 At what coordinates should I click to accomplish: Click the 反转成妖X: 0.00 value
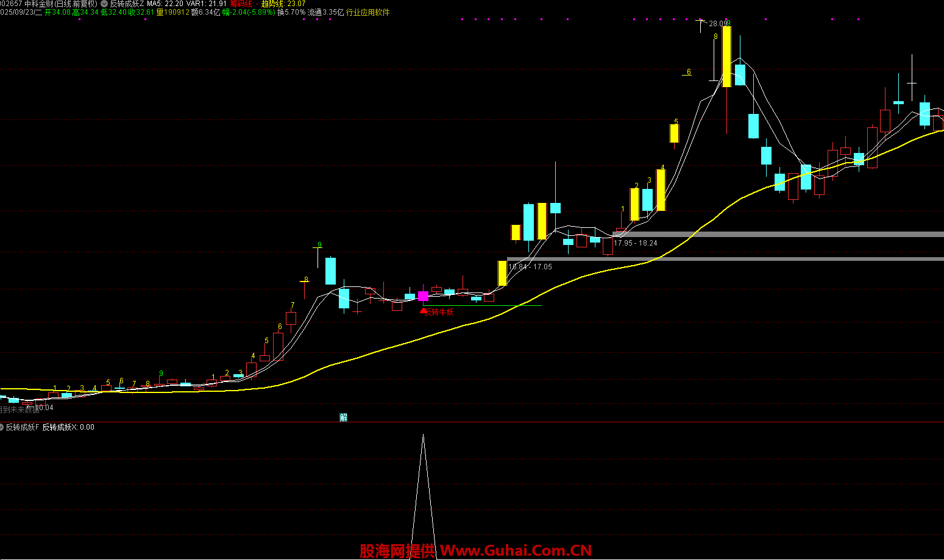pyautogui.click(x=68, y=427)
